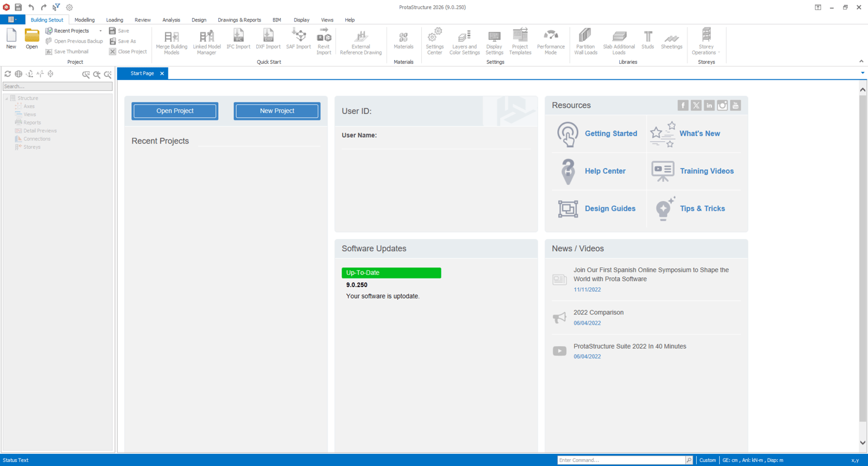Start the IFC Import tool
Screen dimensions: 868x466
pos(238,39)
